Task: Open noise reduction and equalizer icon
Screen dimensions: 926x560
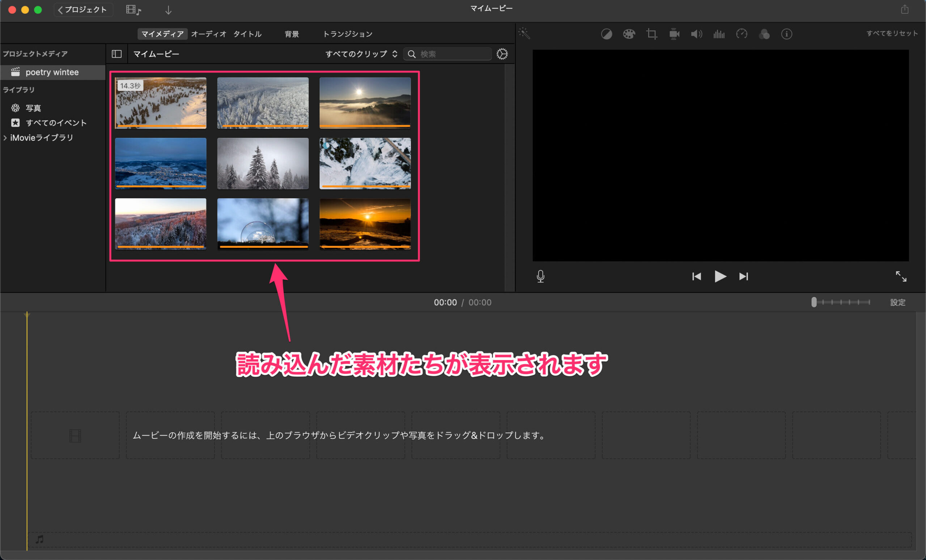Action: point(719,34)
